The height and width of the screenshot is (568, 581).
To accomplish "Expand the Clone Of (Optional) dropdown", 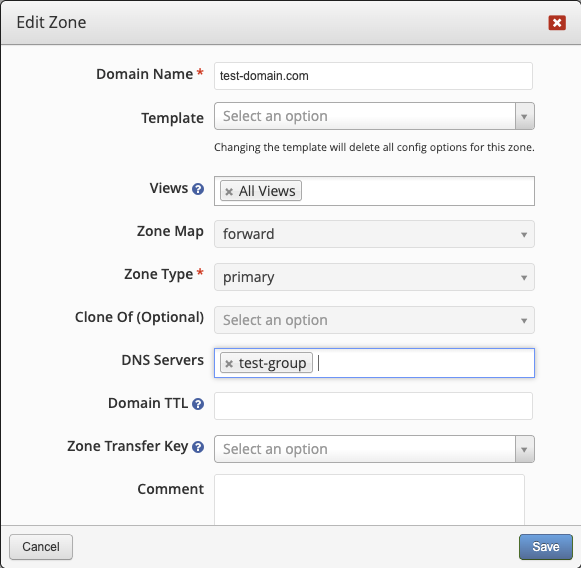I will tap(374, 320).
